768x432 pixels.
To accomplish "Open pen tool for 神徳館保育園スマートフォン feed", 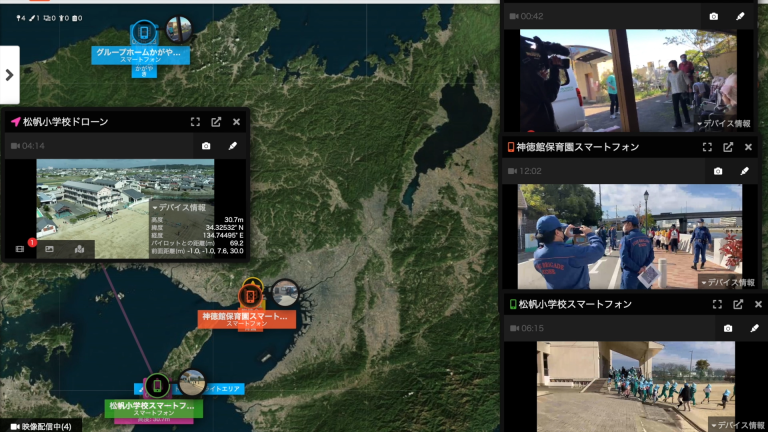I will 744,171.
